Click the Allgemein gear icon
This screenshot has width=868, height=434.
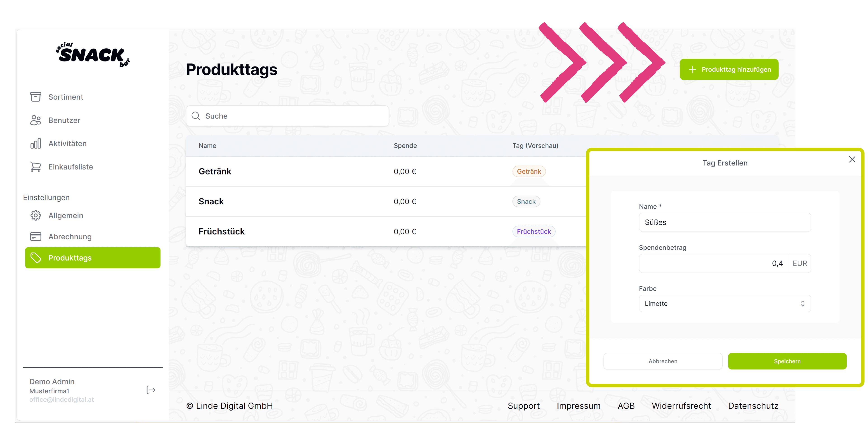[x=35, y=215]
